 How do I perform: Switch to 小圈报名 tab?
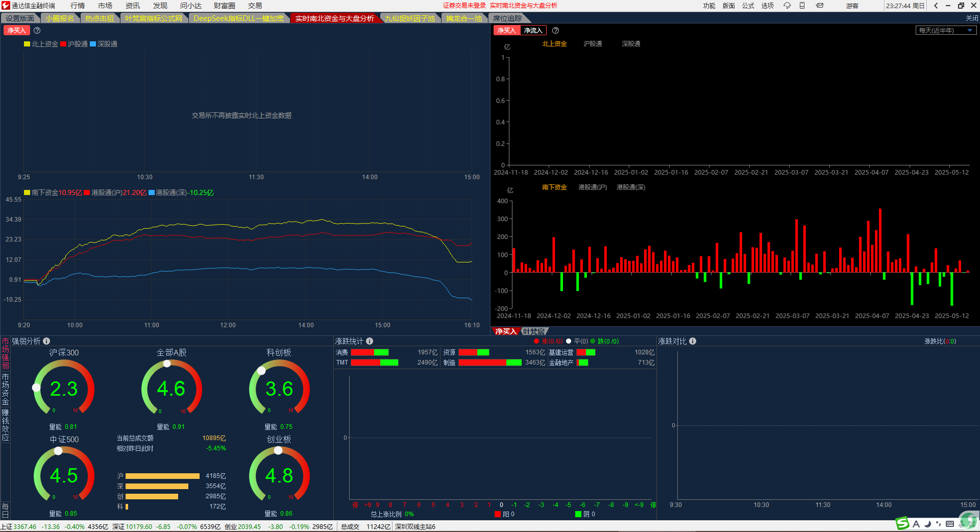60,18
